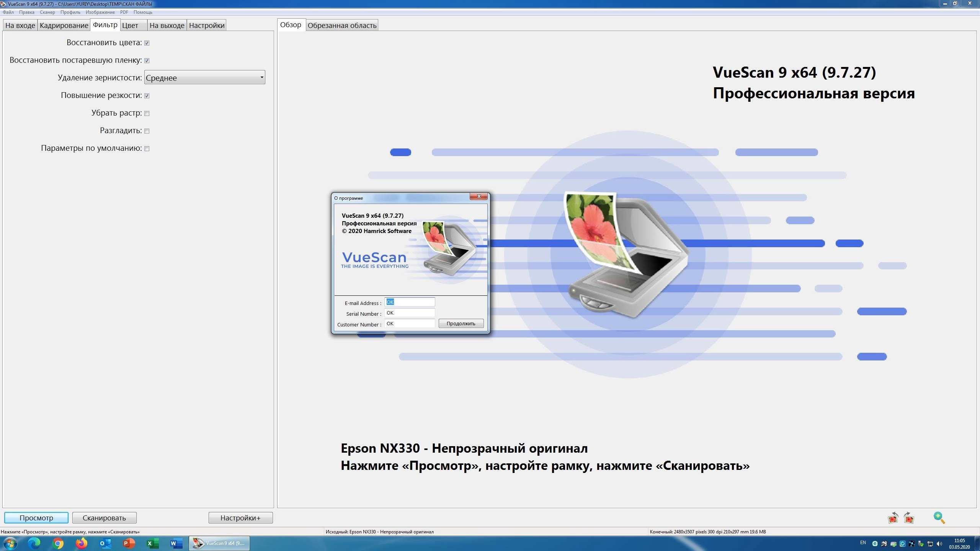Open the Сканер menu
The height and width of the screenshot is (551, 980).
click(47, 12)
